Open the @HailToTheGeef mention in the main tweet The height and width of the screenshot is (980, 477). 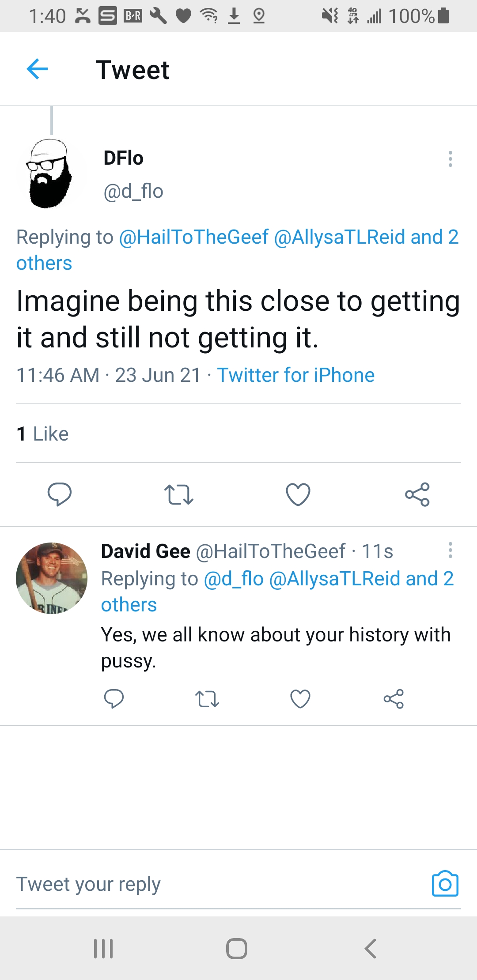(194, 237)
